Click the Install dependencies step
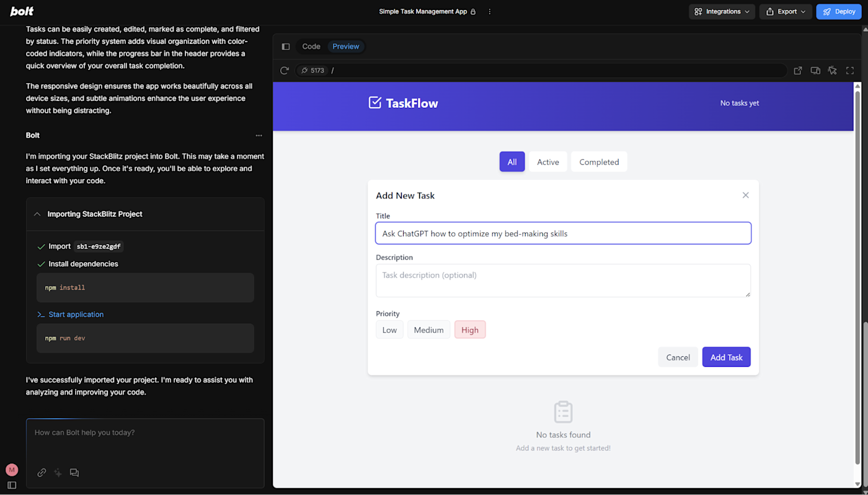 tap(83, 264)
